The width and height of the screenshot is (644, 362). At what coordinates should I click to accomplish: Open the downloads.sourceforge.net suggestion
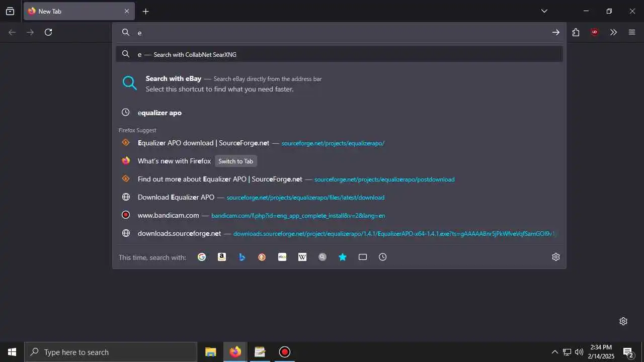(339, 233)
